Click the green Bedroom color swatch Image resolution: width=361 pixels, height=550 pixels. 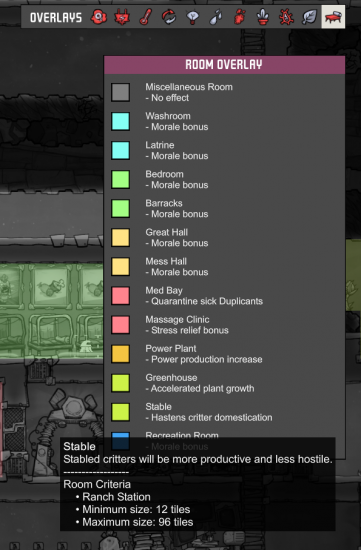(120, 180)
